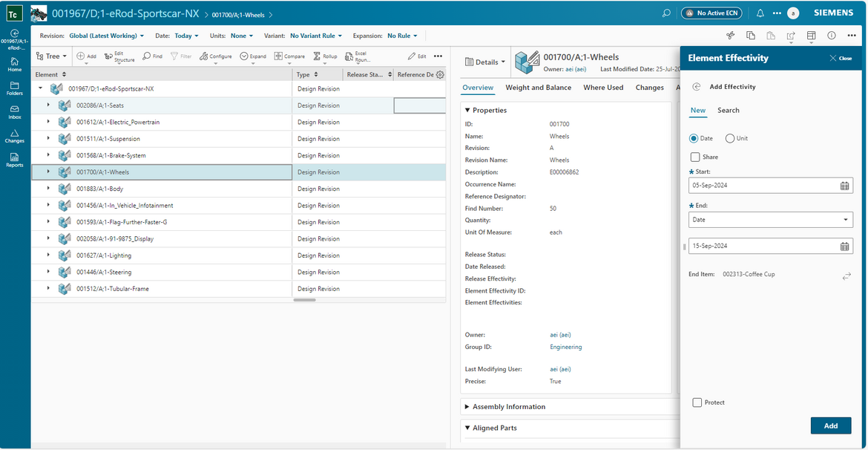Image resolution: width=868 pixels, height=450 pixels.
Task: Click the Compare command
Action: pyautogui.click(x=289, y=56)
